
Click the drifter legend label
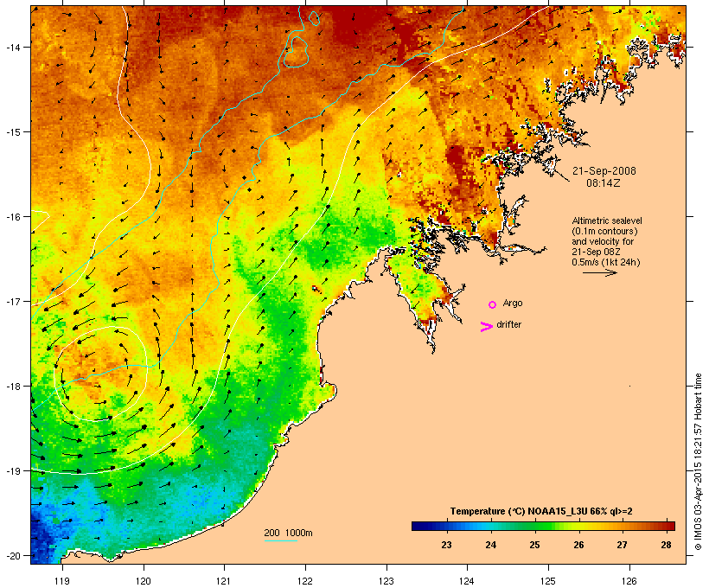508,324
